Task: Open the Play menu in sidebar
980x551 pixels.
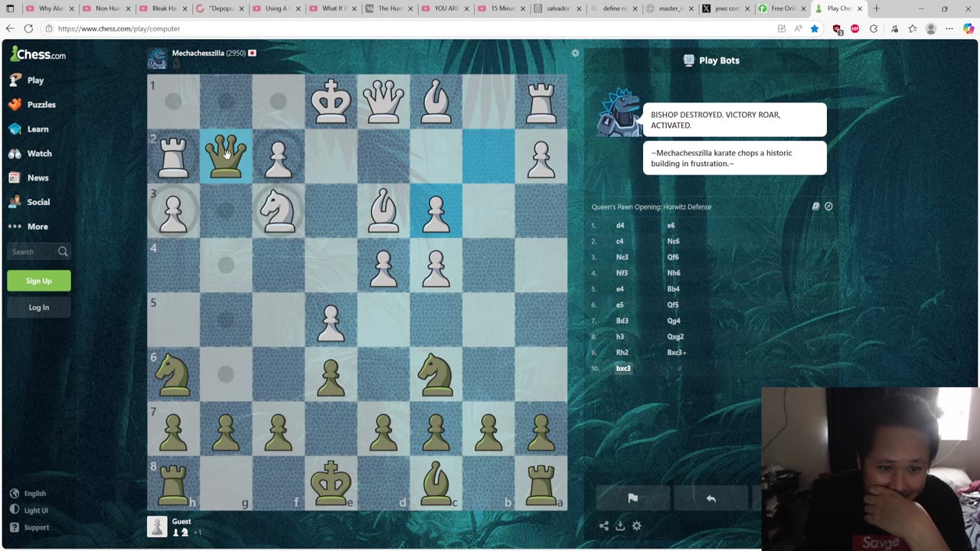Action: [36, 80]
